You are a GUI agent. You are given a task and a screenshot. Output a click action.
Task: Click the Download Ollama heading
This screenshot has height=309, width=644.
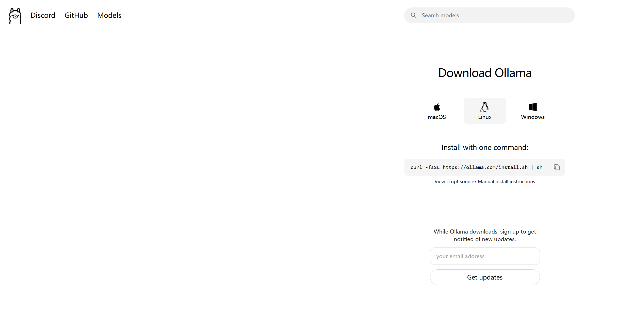(484, 73)
